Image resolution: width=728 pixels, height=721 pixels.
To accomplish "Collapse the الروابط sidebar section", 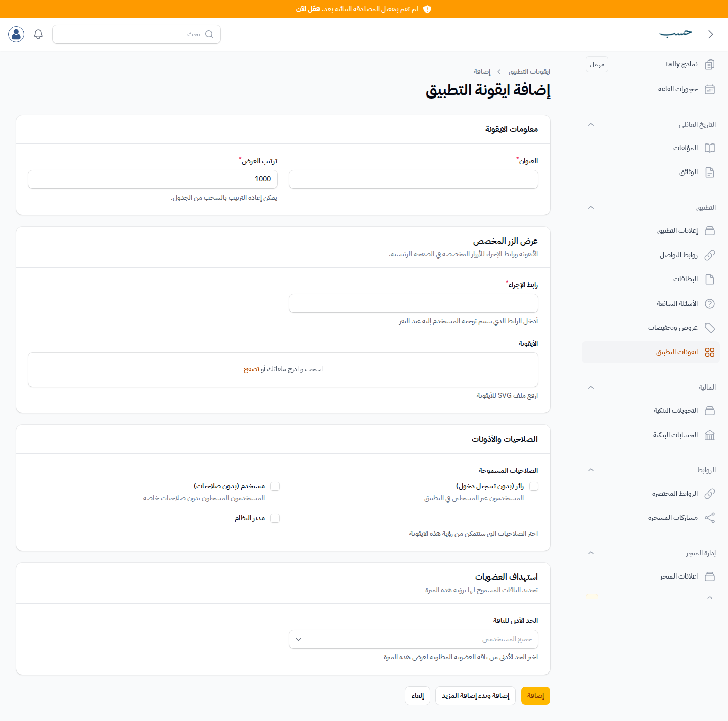I will [x=591, y=470].
